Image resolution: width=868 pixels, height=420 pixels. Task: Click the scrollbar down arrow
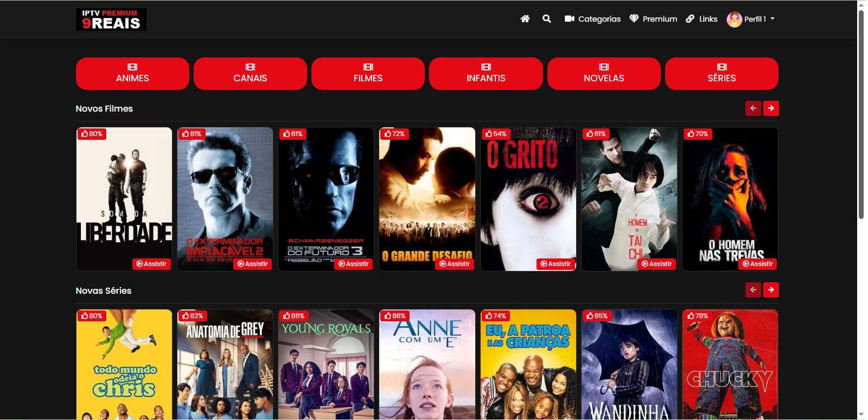[861, 415]
